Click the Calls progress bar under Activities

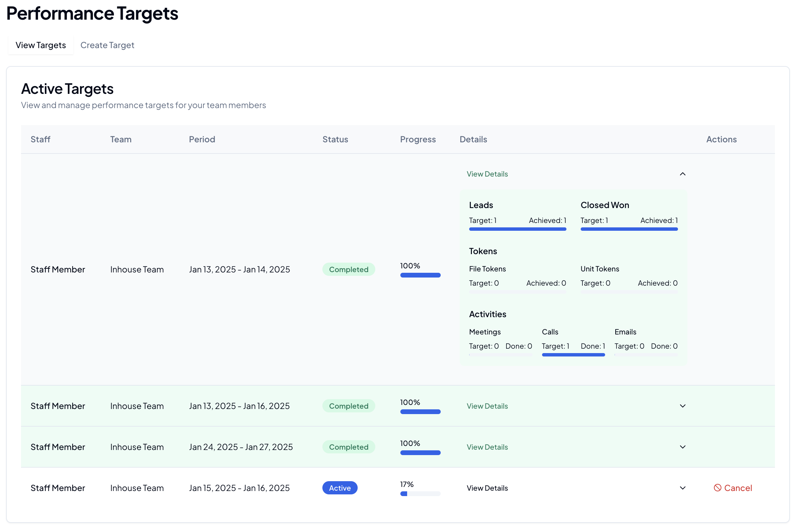click(573, 354)
